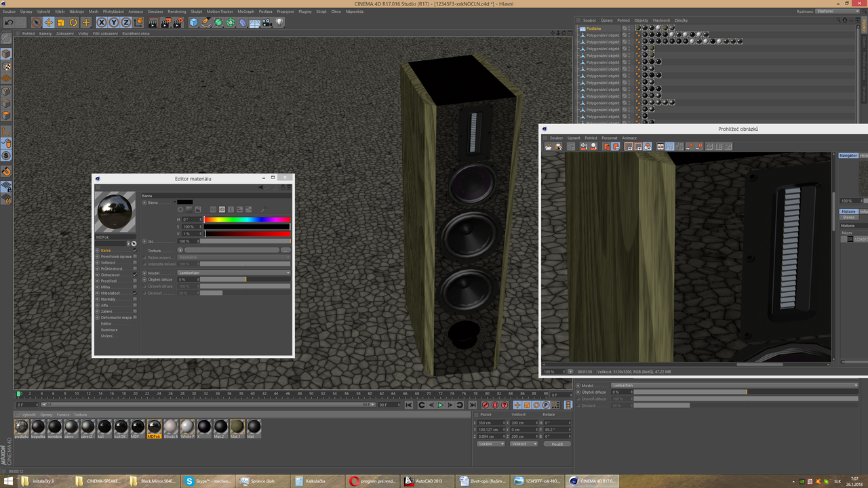Open the Deformer objects icon
The height and width of the screenshot is (488, 868).
243,22
